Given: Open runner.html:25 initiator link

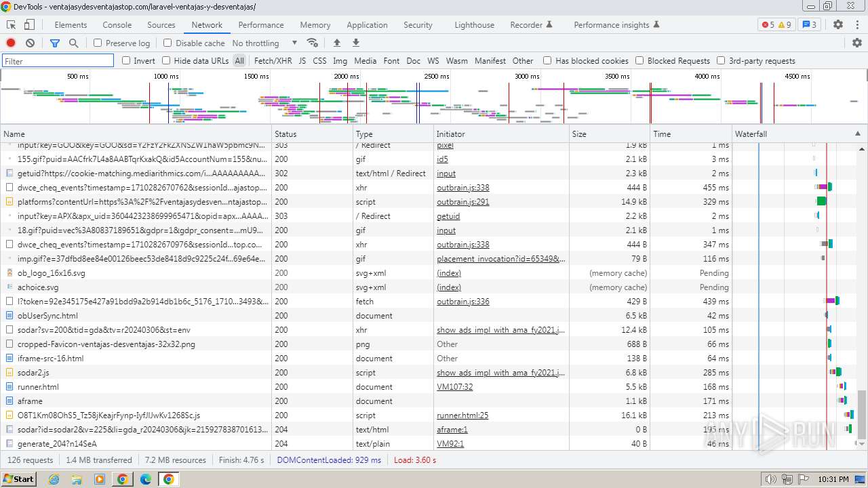Looking at the screenshot, I should (462, 415).
